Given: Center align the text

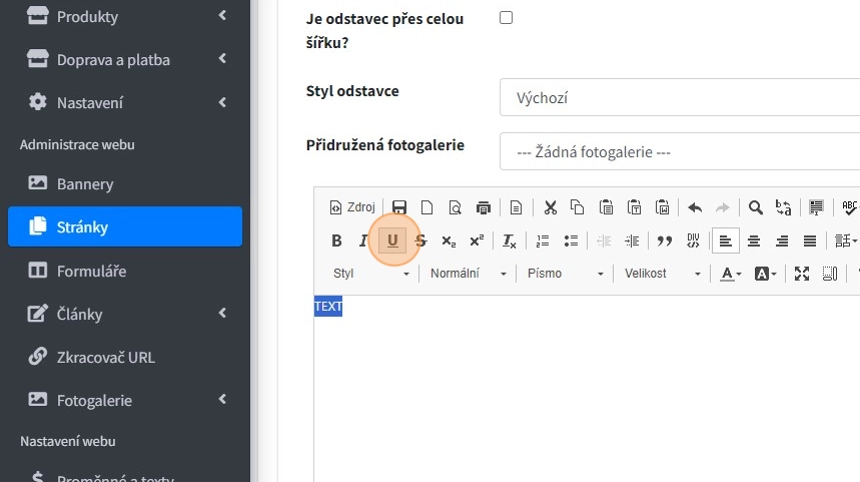Looking at the screenshot, I should tap(754, 241).
